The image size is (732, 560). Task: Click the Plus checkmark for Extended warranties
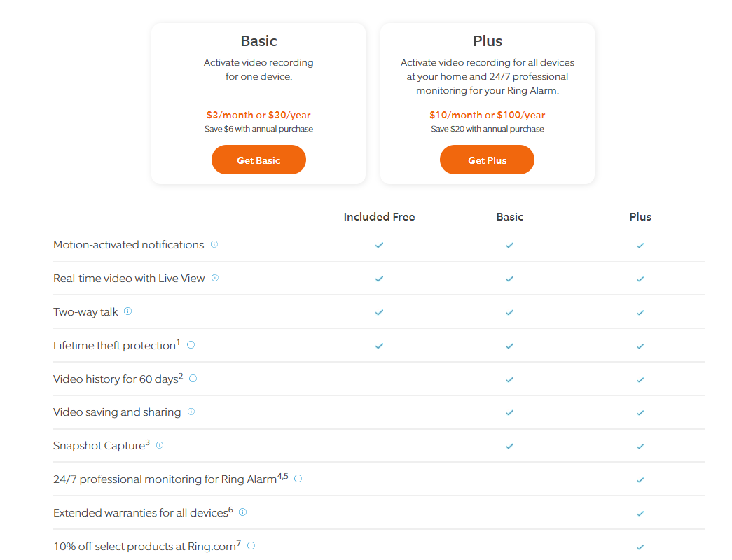click(x=640, y=513)
